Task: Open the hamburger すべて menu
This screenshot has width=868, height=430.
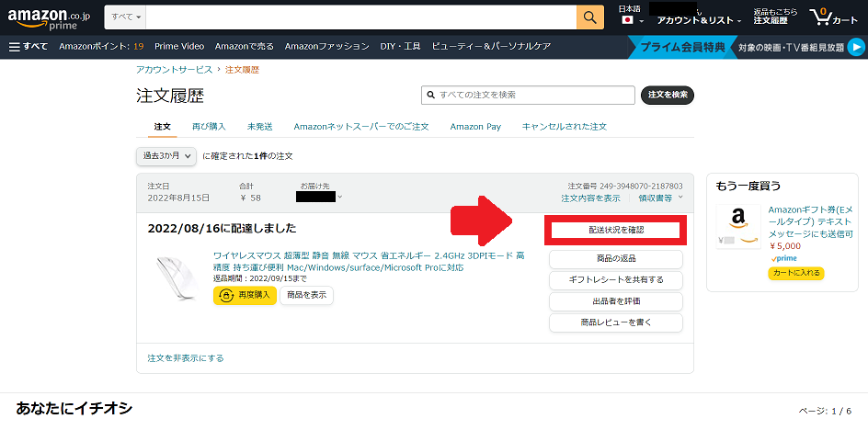Action: coord(29,47)
